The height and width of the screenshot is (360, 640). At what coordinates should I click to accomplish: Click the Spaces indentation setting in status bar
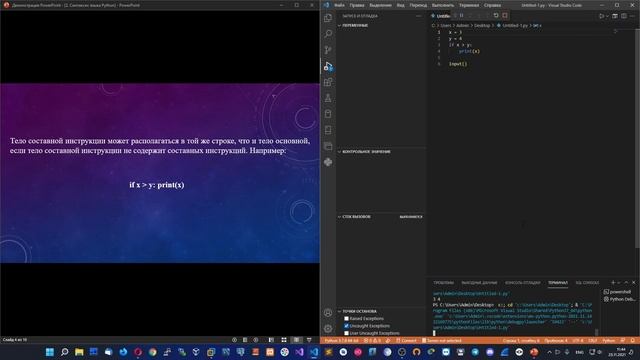(x=556, y=340)
